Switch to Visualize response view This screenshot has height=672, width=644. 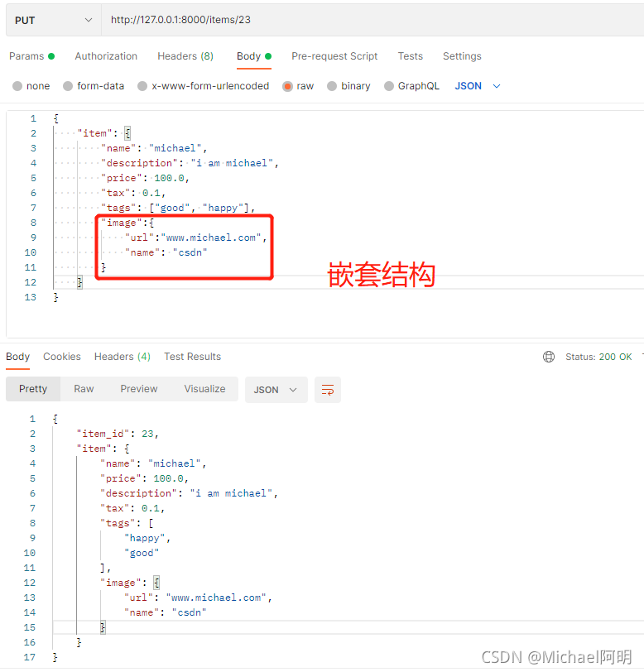(x=205, y=389)
